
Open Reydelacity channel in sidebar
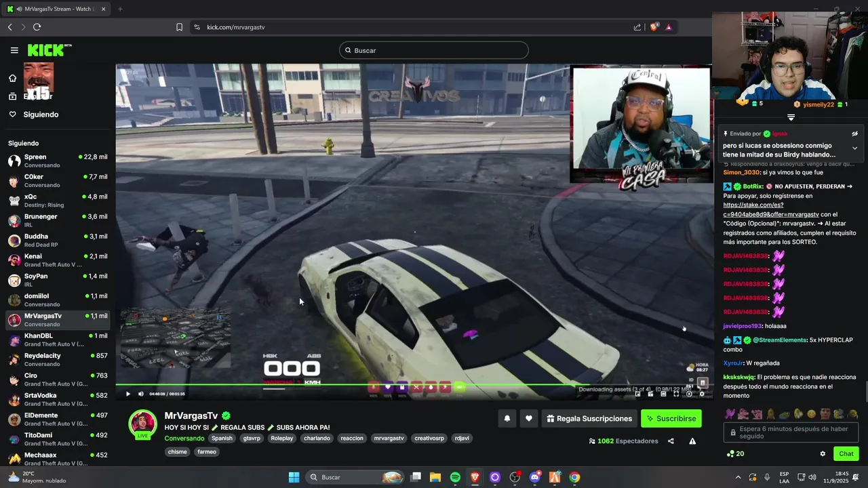58,359
